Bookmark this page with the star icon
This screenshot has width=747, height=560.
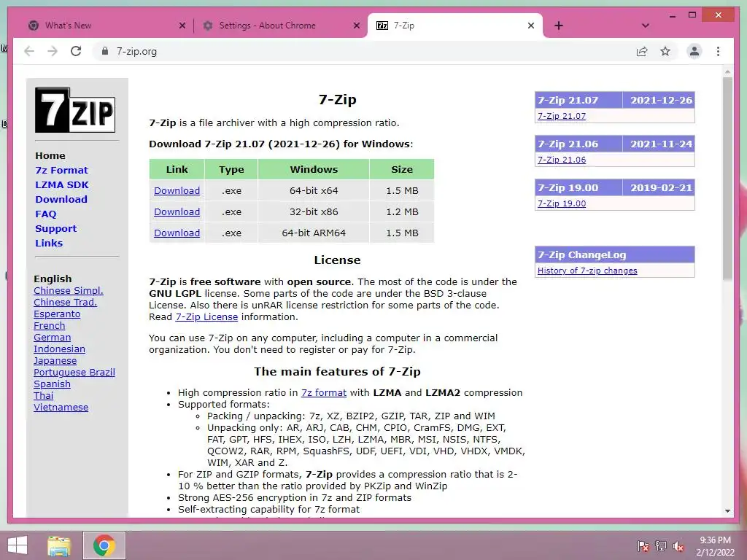coord(665,52)
